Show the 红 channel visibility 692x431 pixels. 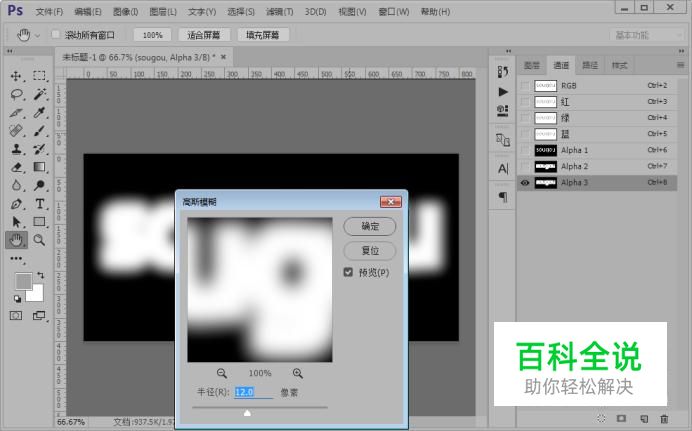tap(525, 102)
